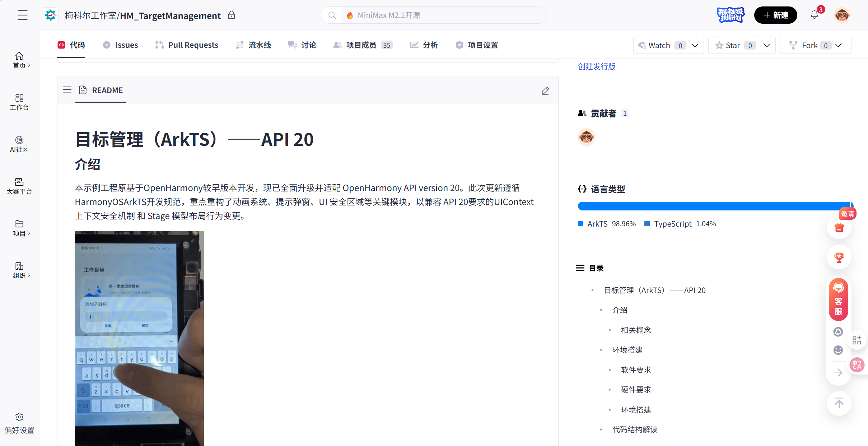The image size is (868, 446).
Task: Click the language type progress bar
Action: 714,206
